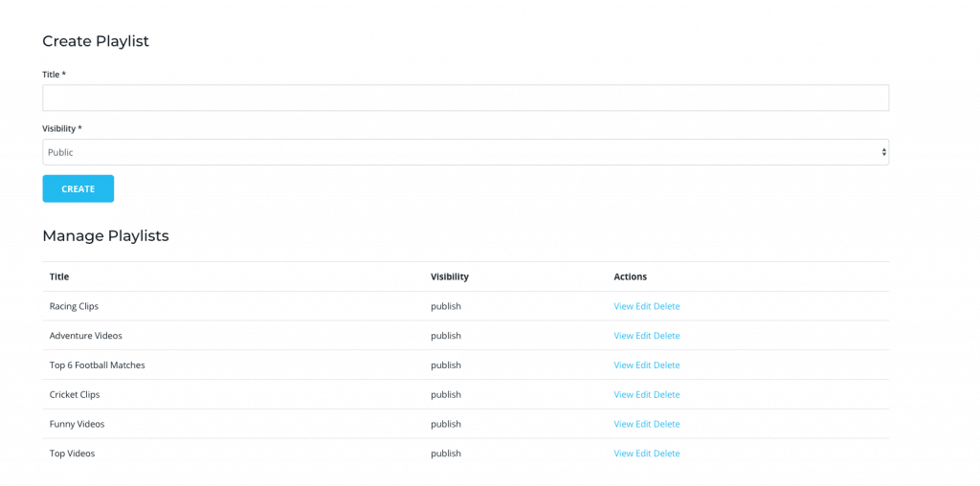Click the Actions column header
The width and height of the screenshot is (980, 486).
tap(630, 276)
